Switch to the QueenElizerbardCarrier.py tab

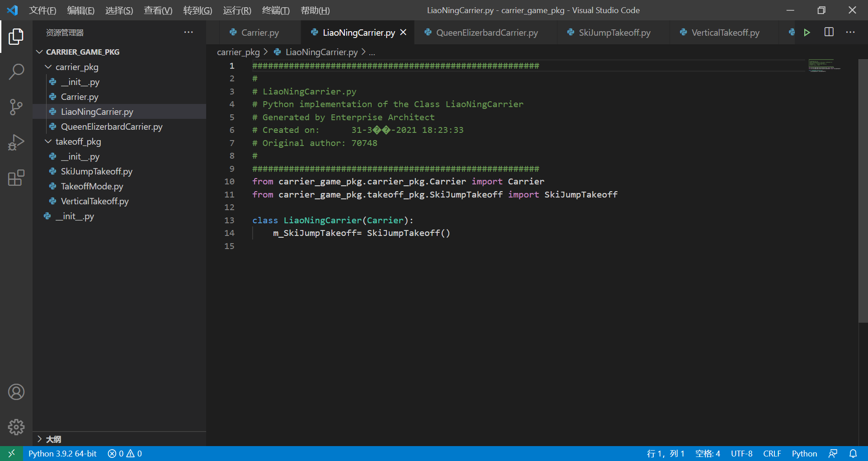(486, 33)
